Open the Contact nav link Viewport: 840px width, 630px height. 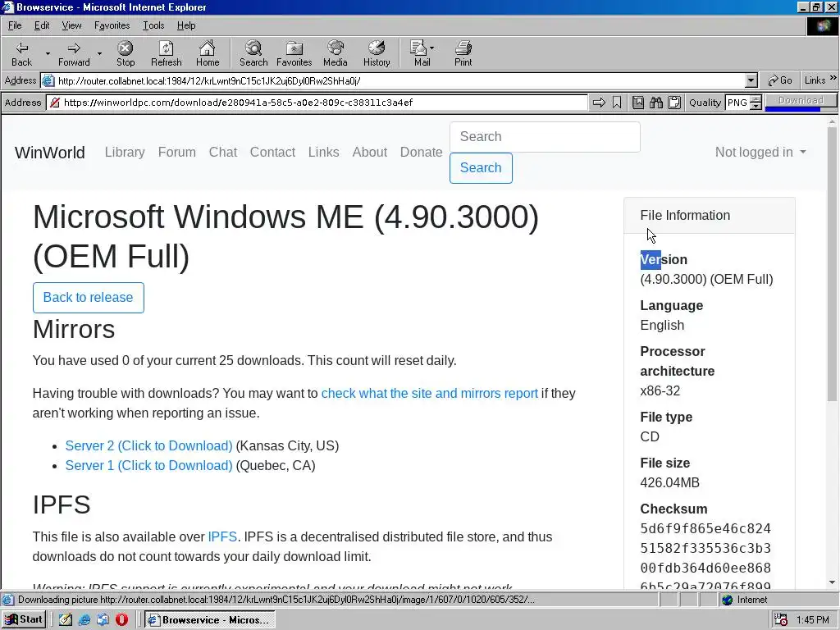coord(272,152)
